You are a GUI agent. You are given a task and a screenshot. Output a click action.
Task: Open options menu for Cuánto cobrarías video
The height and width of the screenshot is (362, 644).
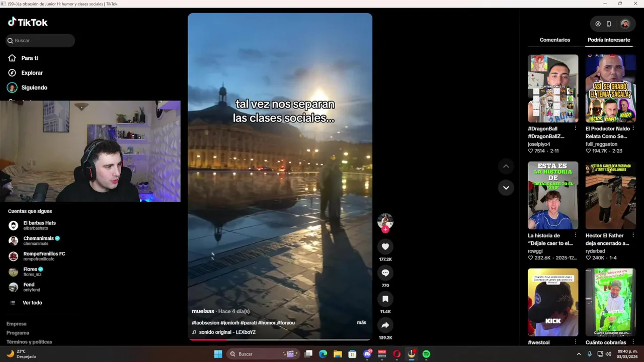(633, 342)
